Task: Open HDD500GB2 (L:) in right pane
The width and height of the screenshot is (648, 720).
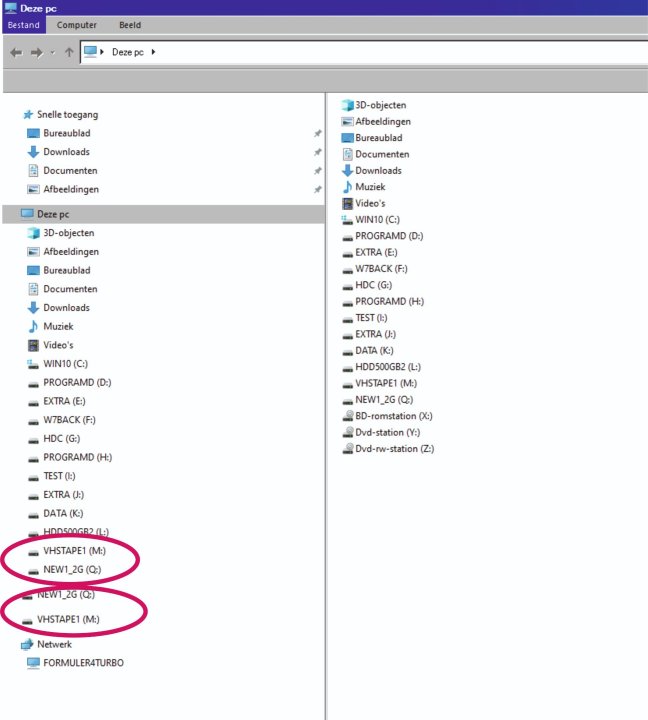Action: click(x=388, y=367)
